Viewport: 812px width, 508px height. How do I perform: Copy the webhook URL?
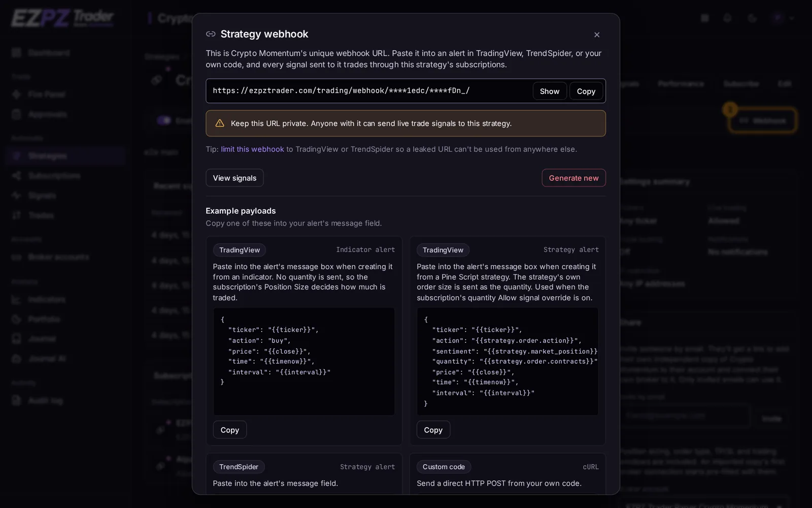(586, 91)
